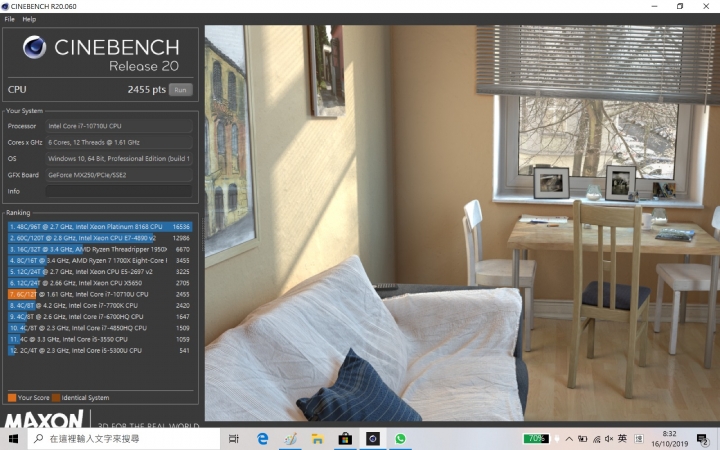The height and width of the screenshot is (450, 720).
Task: Open WhatsApp from the taskbar
Action: coord(400,439)
